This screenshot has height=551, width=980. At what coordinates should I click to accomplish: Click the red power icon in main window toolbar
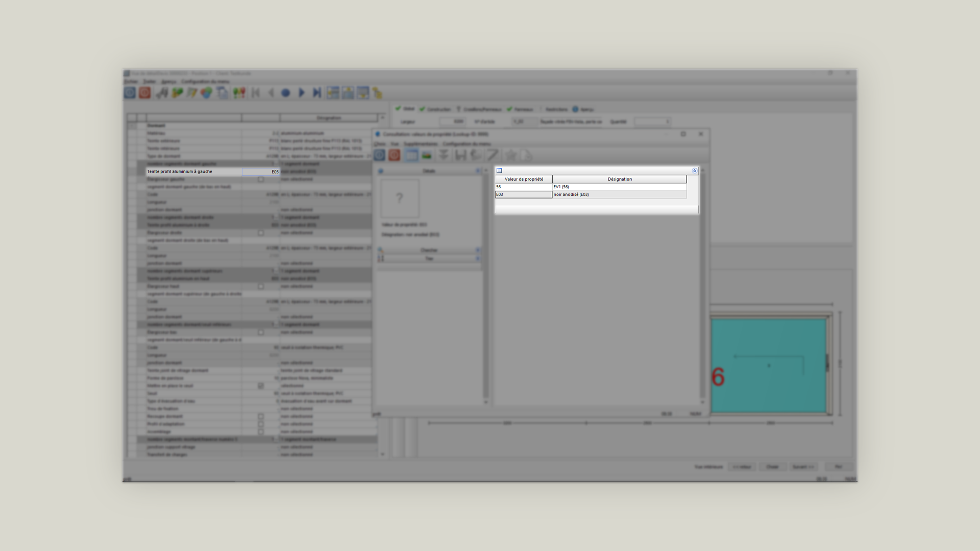[x=145, y=92]
